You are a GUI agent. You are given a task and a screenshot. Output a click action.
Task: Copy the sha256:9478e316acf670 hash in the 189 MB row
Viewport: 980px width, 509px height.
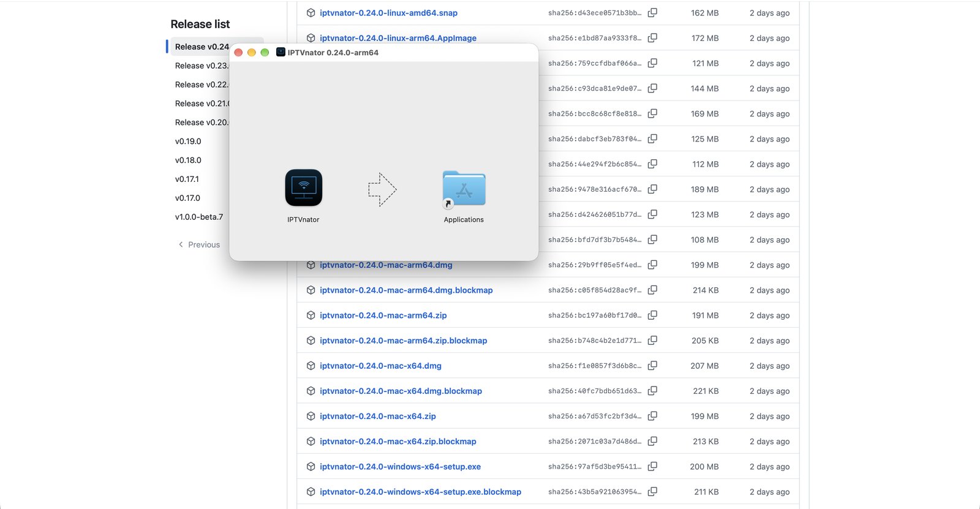[x=652, y=189]
